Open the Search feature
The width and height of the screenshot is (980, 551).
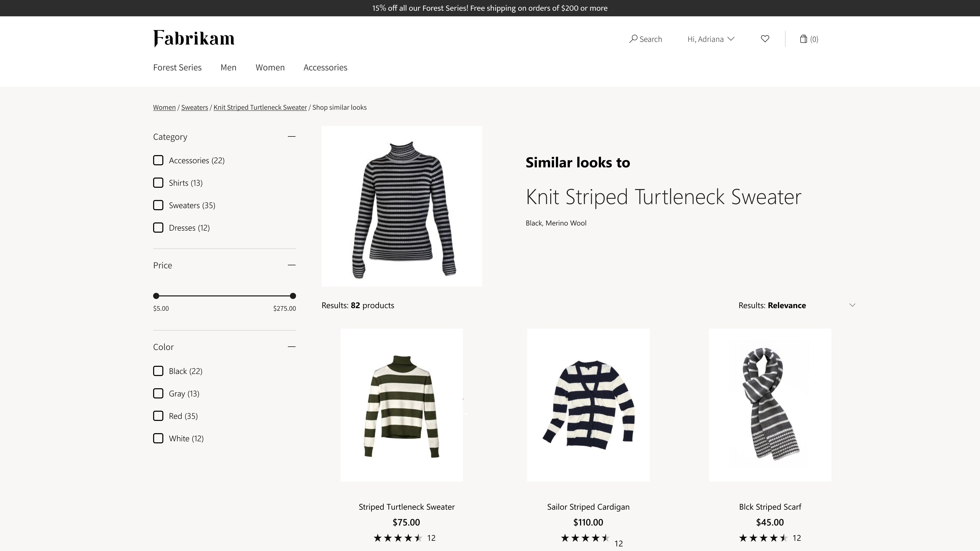pyautogui.click(x=646, y=39)
